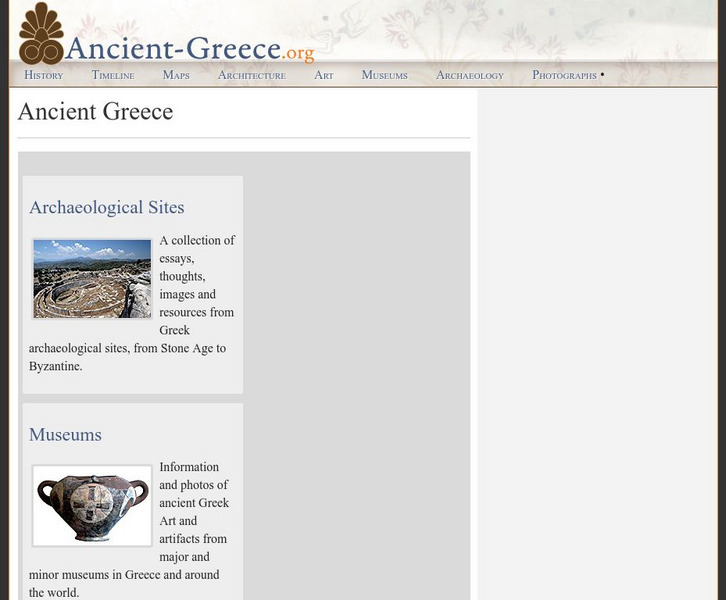Go to the Timeline navigation item

[x=113, y=75]
